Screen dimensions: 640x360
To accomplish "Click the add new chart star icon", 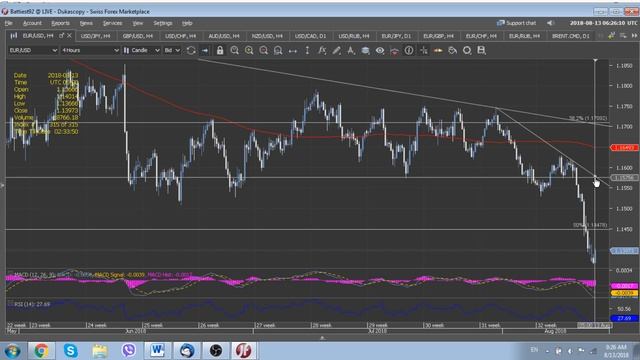I will 611,36.
